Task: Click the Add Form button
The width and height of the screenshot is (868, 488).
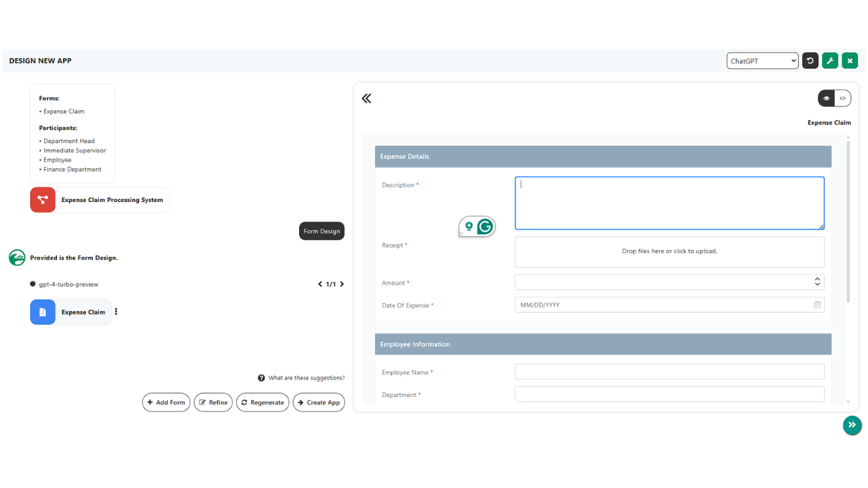Action: click(166, 403)
